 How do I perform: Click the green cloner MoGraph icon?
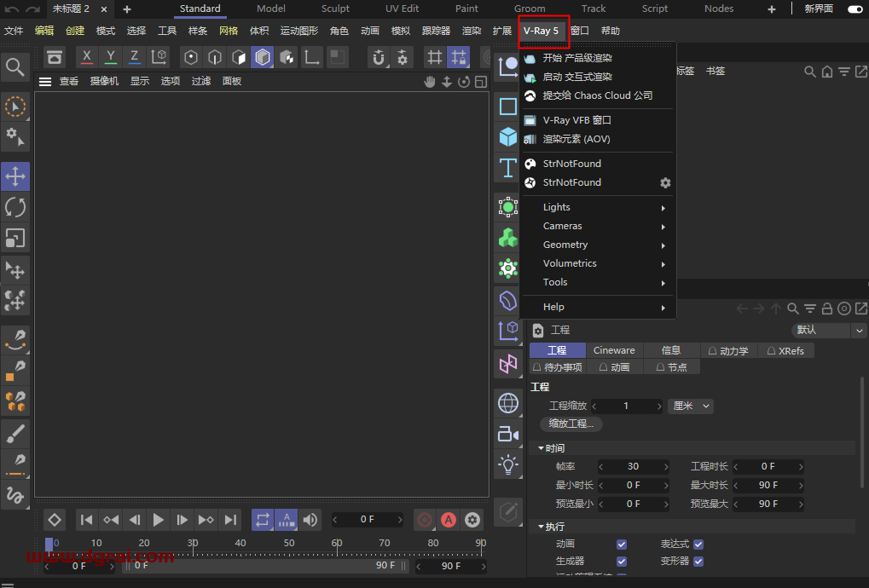click(507, 238)
